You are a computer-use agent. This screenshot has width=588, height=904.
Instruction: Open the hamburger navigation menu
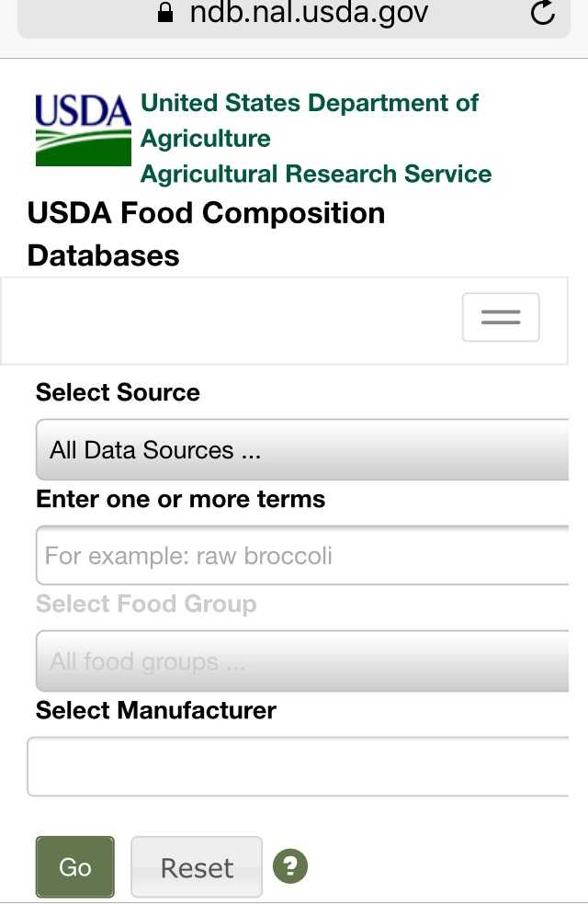coord(501,318)
